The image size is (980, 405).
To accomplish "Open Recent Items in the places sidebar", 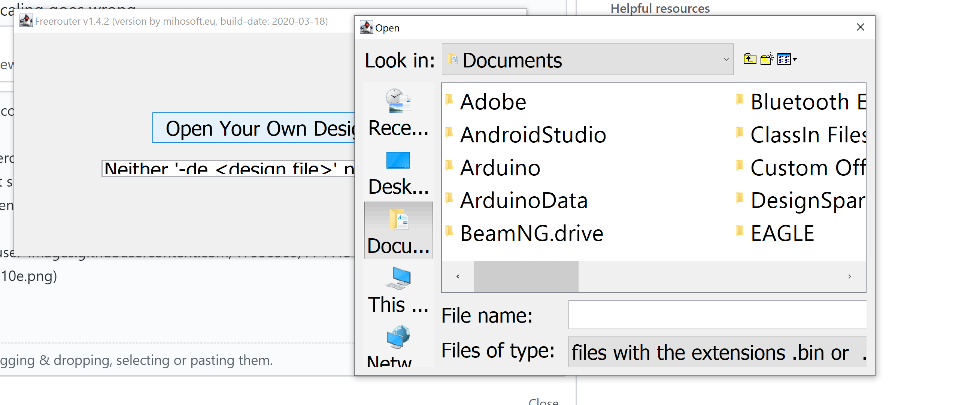I will click(398, 112).
